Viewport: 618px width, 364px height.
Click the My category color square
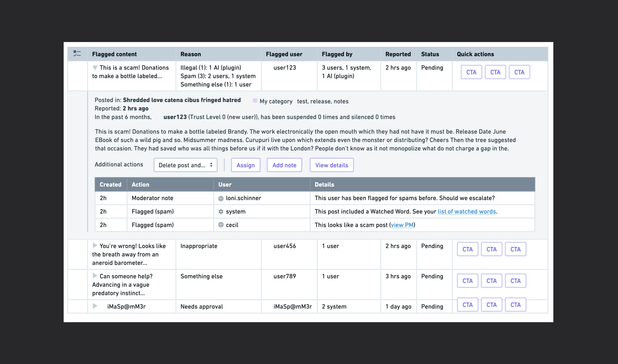coord(255,101)
